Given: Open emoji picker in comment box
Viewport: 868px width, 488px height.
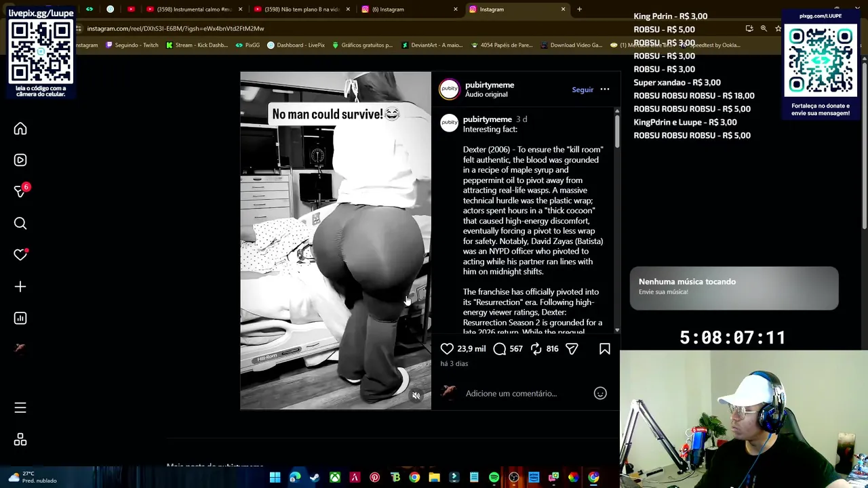Looking at the screenshot, I should click(600, 393).
